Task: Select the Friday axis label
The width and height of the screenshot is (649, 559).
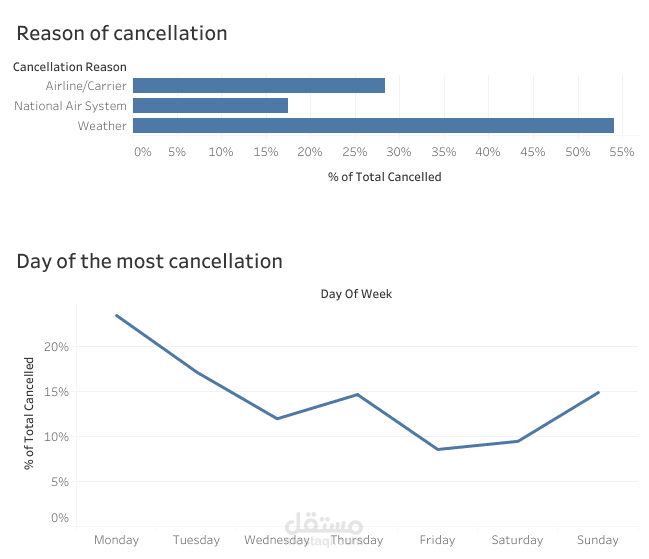Action: 437,540
